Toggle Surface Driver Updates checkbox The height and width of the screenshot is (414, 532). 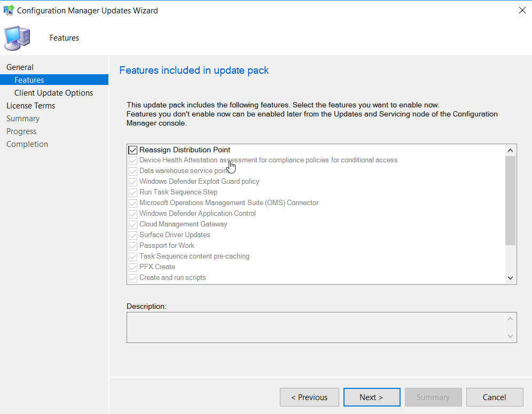tap(132, 235)
